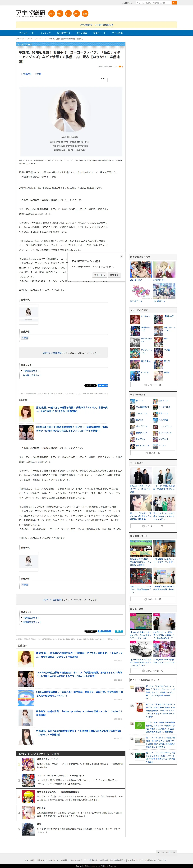The image size is (193, 868).
Task: Open アニメ映画 in the blue nav bar
Action: tap(117, 33)
